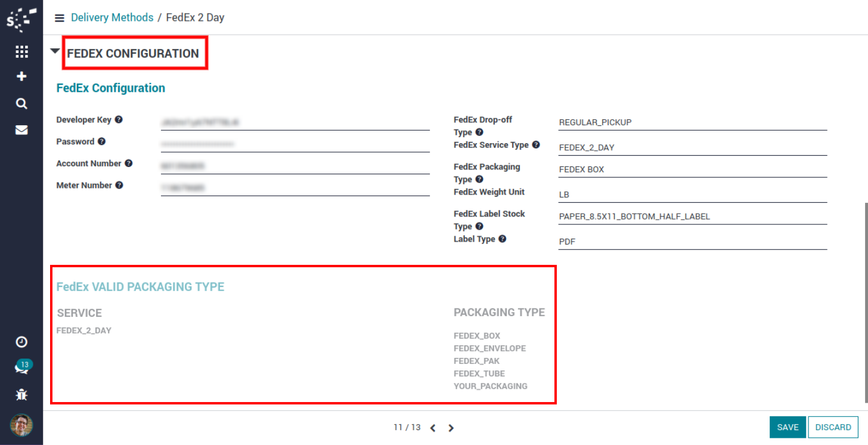This screenshot has height=445, width=868.
Task: Click the FEDEX_BOX entry under PACKAGING TYPE
Action: (477, 336)
